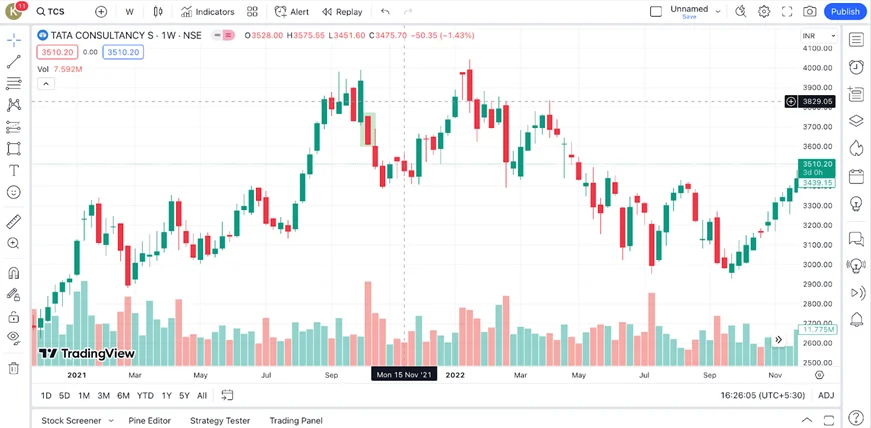The image size is (871, 428).
Task: Click the Publish button
Action: 845,12
